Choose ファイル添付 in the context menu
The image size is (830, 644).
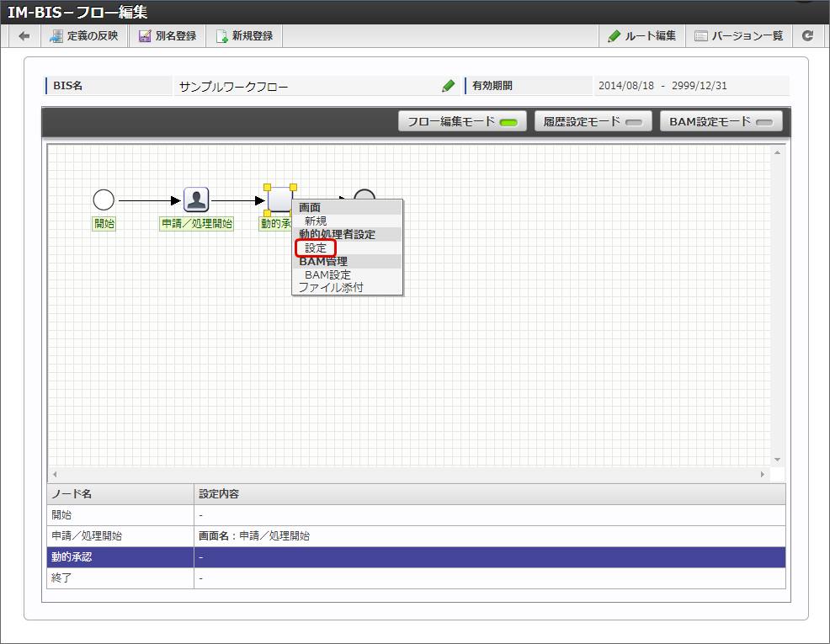click(331, 288)
